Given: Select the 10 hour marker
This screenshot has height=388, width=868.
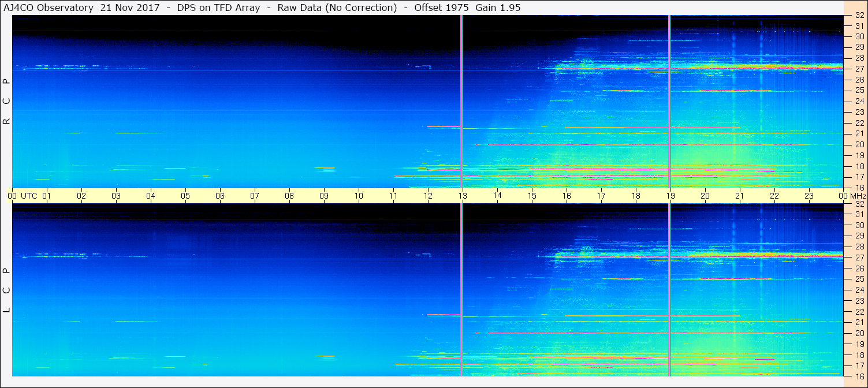Looking at the screenshot, I should [x=359, y=196].
